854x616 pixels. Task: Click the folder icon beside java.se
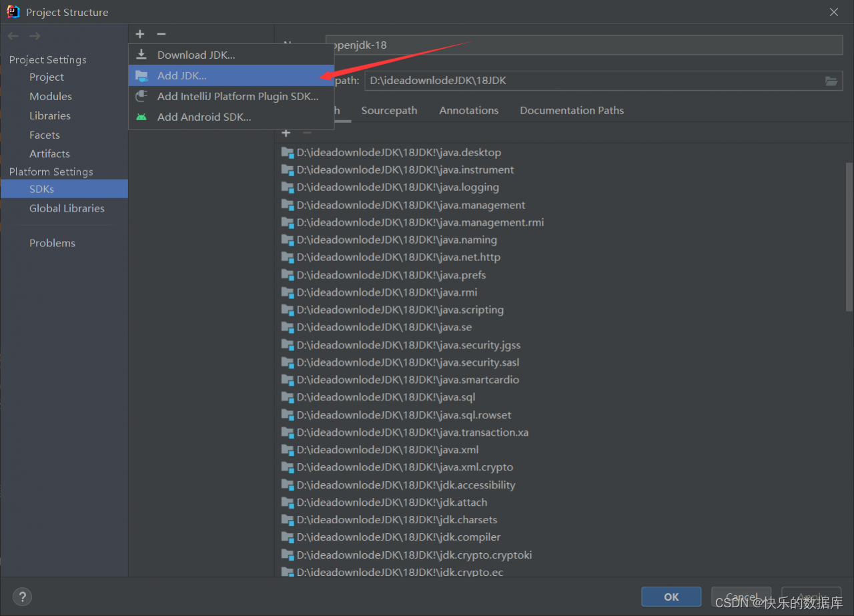[288, 327]
